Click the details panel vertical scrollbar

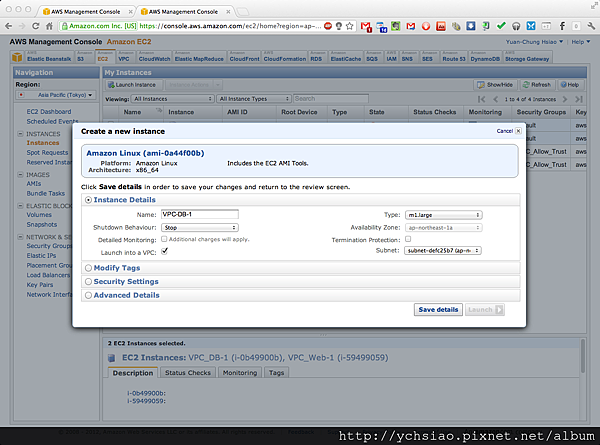click(x=582, y=356)
